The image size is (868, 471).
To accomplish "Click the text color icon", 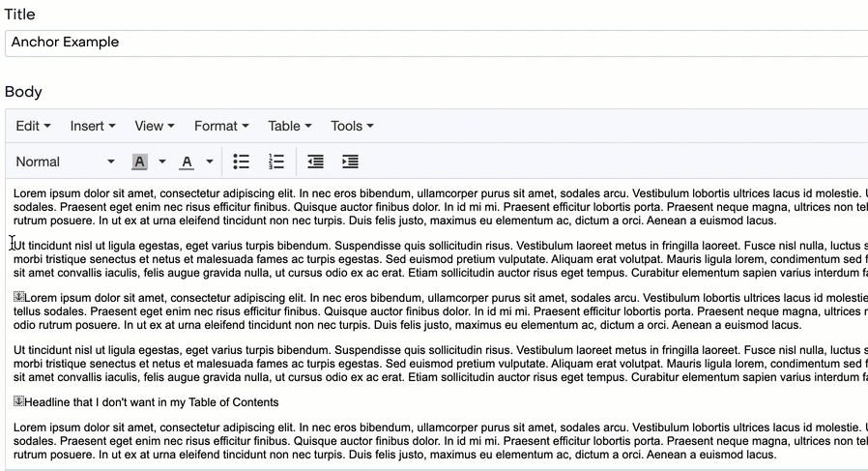I will 187,162.
